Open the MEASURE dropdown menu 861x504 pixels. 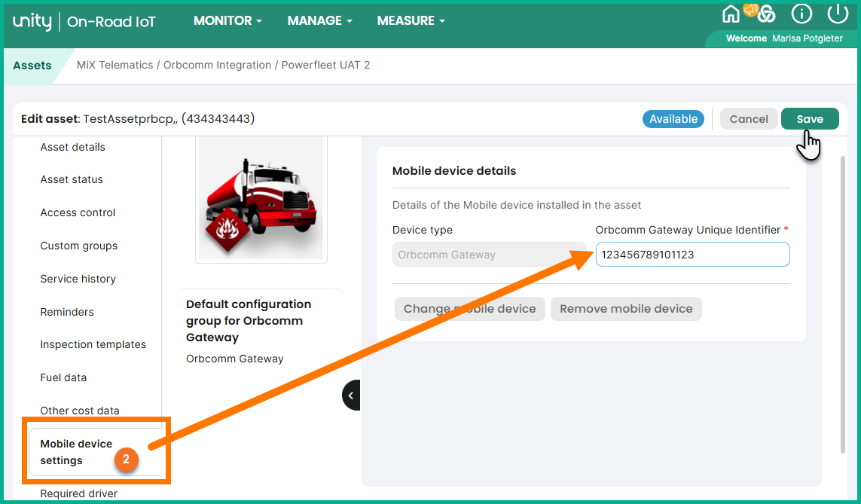pyautogui.click(x=411, y=21)
